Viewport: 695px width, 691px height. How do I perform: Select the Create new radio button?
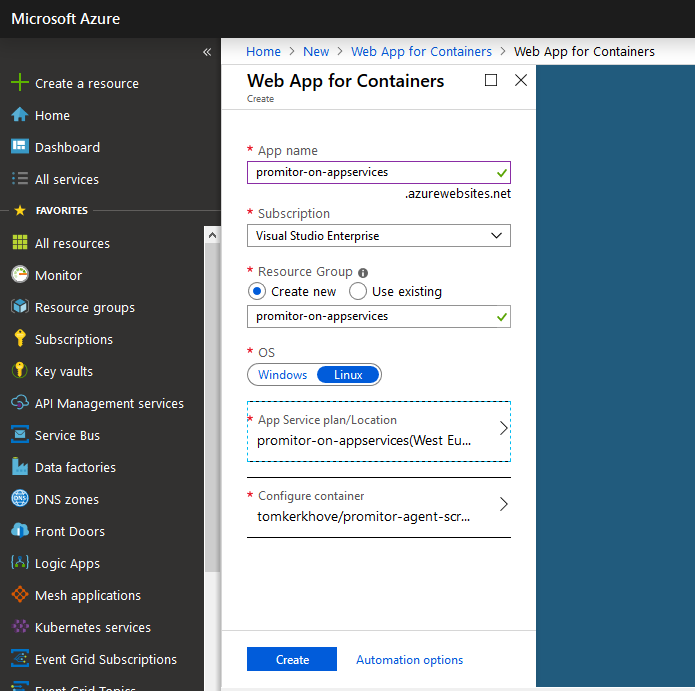(257, 292)
